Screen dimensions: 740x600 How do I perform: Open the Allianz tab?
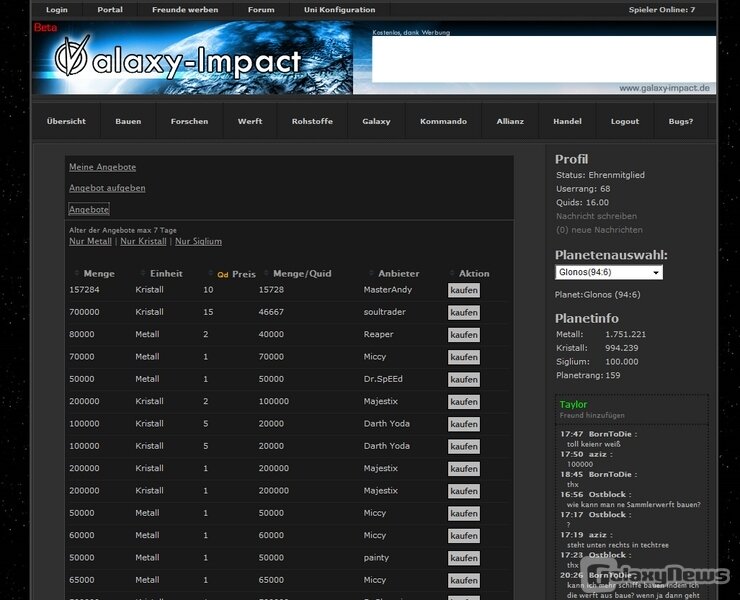pos(510,121)
